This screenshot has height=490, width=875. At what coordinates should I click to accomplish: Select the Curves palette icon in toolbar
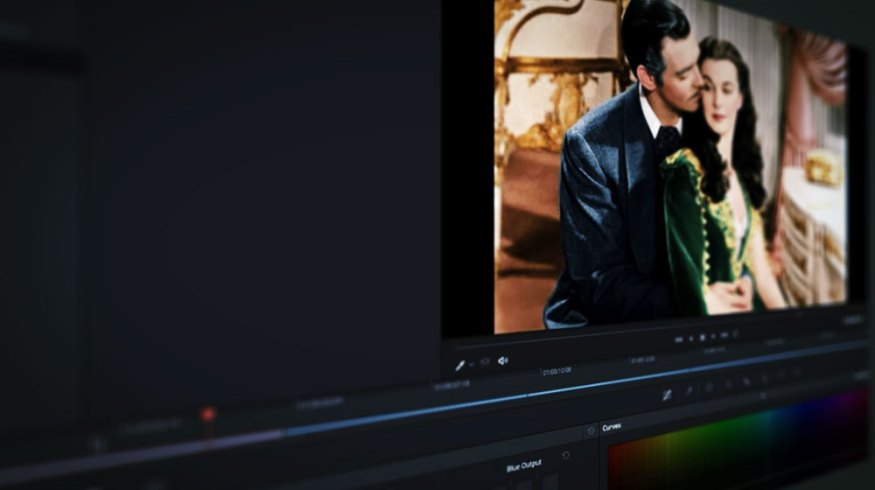[x=666, y=395]
